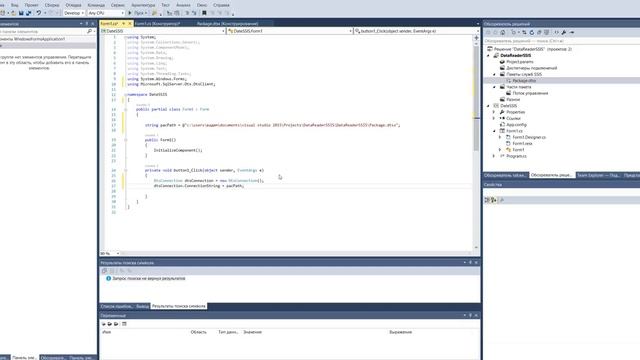640x360 pixels.
Task: Collapse the Form1.cs node
Action: (494, 131)
